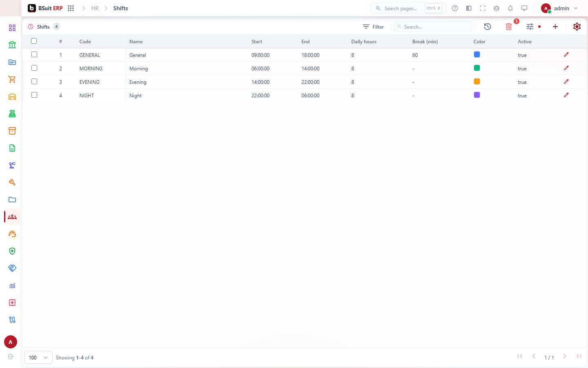Click the BSuit ERP logo
This screenshot has height=368, width=588.
coord(45,8)
